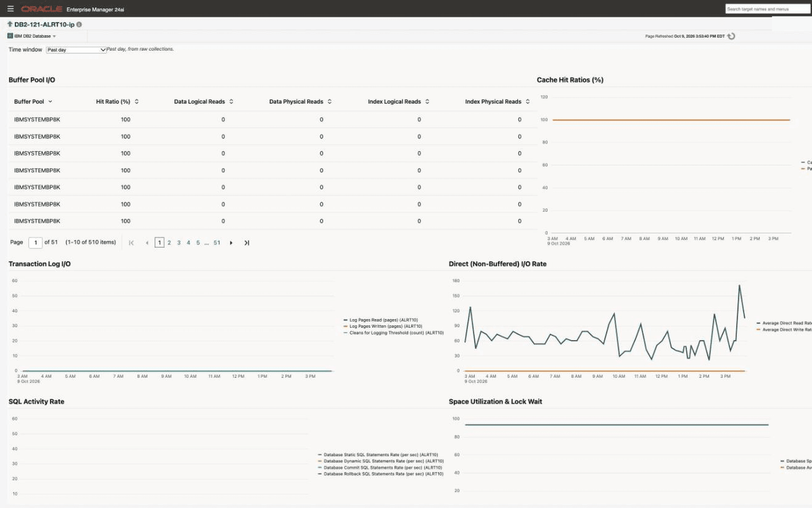Go to page 51 of the table
The height and width of the screenshot is (508, 812).
[217, 243]
